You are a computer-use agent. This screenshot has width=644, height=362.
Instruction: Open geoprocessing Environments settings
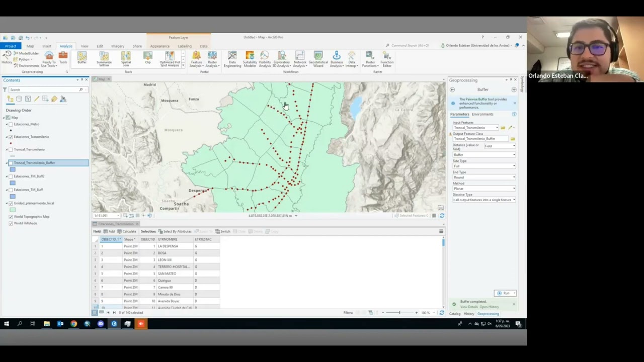point(26,66)
